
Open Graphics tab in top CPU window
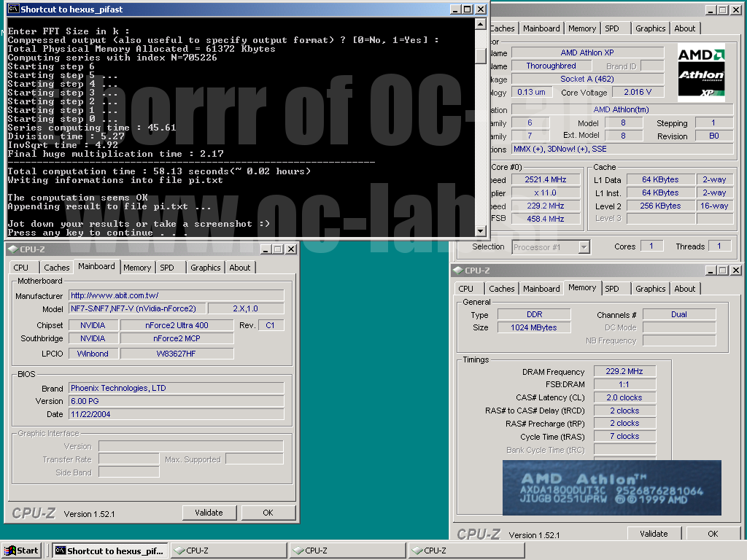[x=650, y=28]
